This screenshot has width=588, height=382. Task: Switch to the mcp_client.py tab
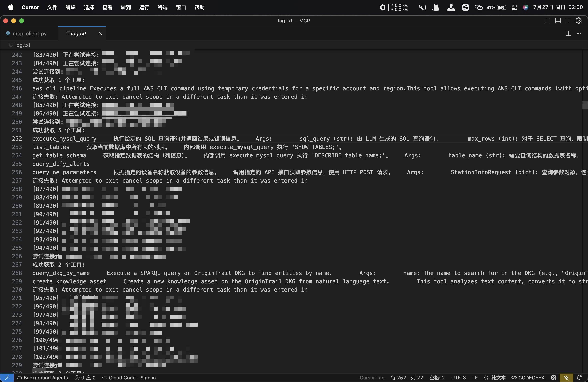(x=29, y=34)
